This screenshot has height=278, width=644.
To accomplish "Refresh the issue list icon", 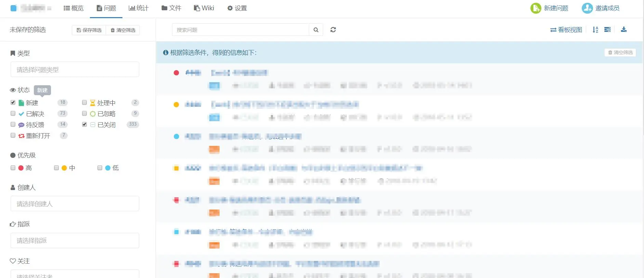I will point(333,30).
